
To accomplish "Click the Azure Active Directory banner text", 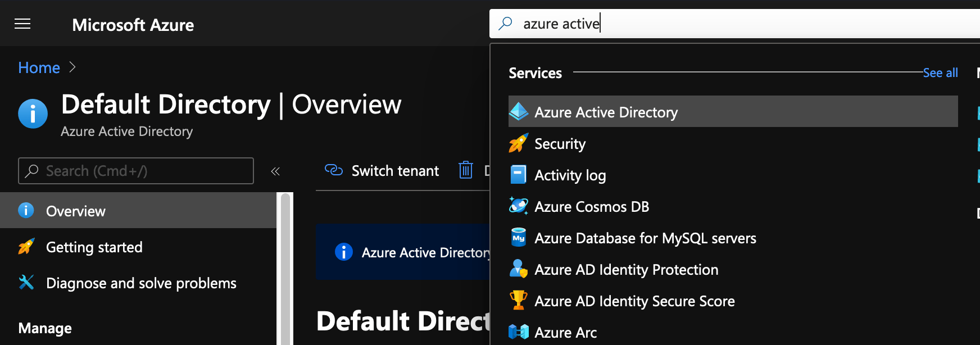I will pos(426,253).
